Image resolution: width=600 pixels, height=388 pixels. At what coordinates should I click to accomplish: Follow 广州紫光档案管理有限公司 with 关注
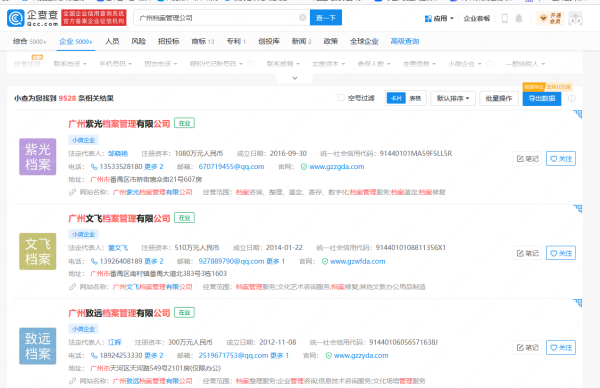click(x=561, y=159)
